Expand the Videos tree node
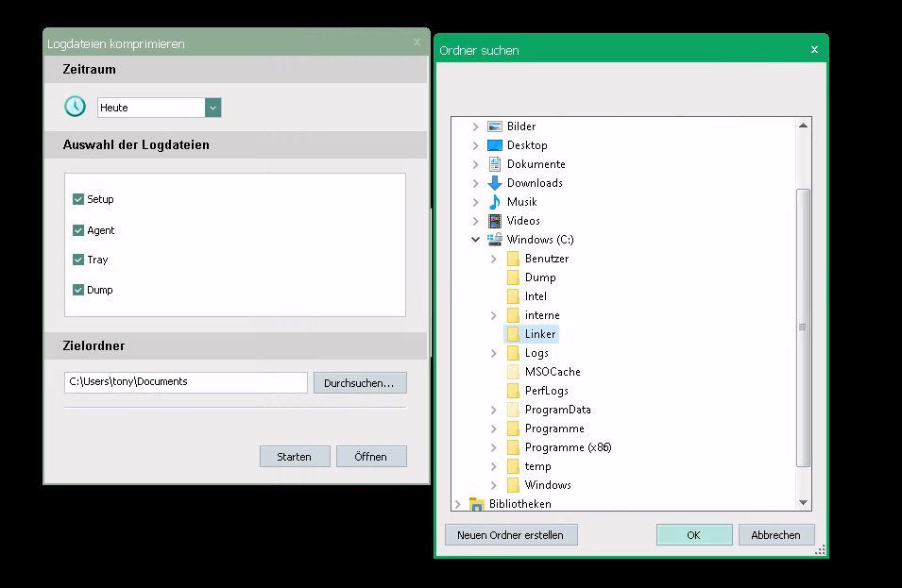 point(476,221)
